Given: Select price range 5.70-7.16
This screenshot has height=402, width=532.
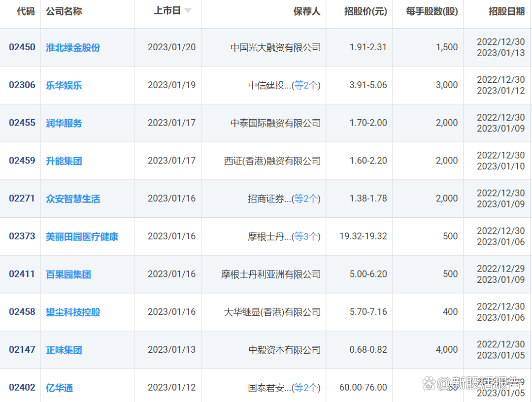Looking at the screenshot, I should pos(368,312).
